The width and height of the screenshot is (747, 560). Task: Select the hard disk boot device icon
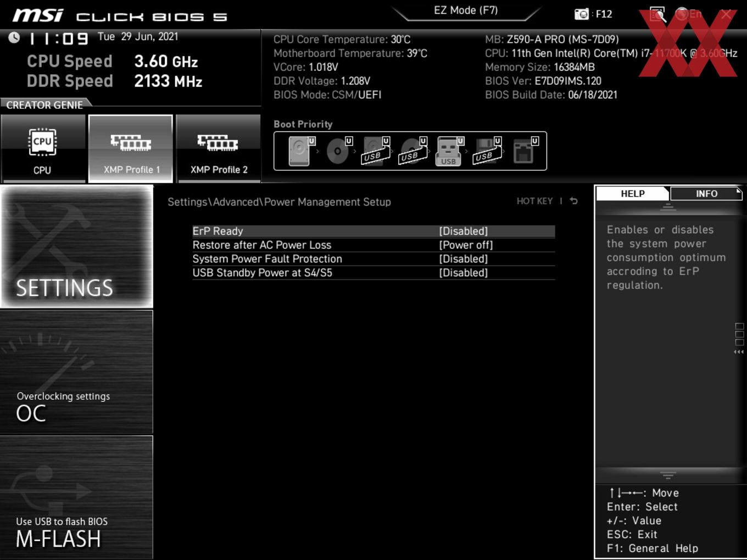coord(301,151)
